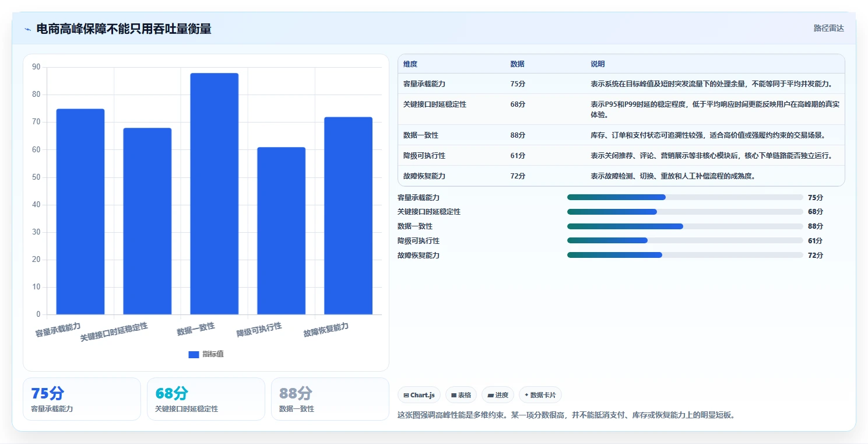Click the lightning icon beside the page title

[x=27, y=29]
